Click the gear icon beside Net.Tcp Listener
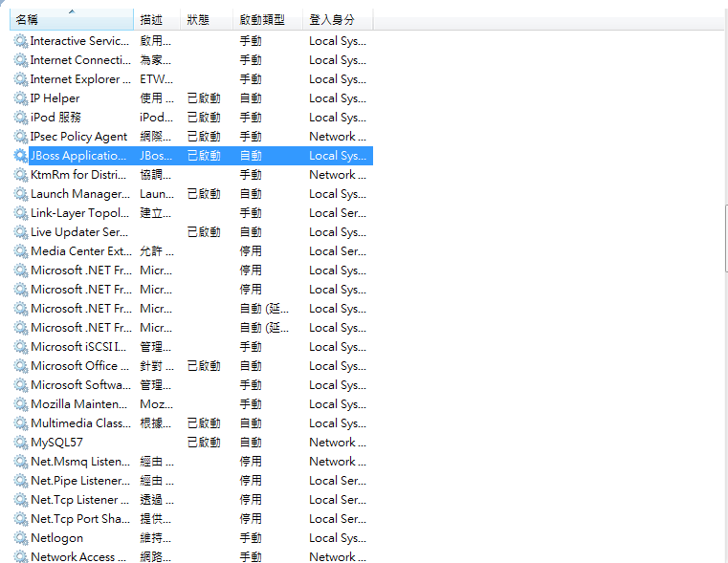 (x=20, y=500)
